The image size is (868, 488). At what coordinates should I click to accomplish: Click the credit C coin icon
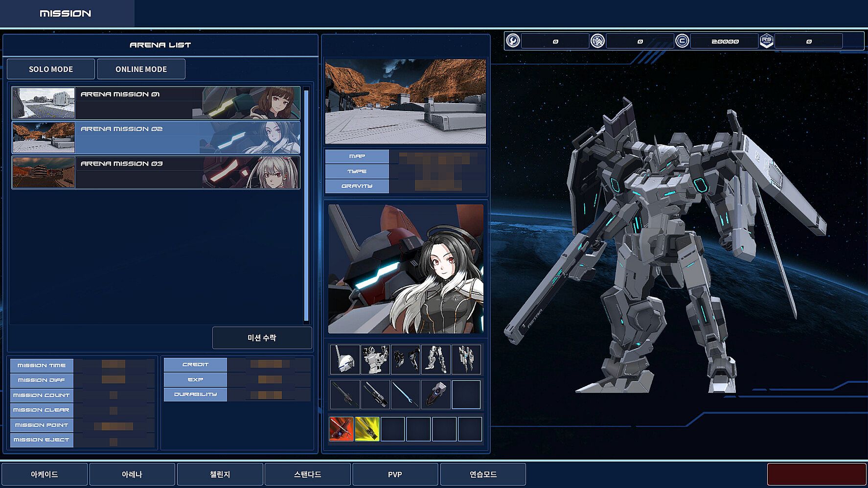(x=682, y=41)
